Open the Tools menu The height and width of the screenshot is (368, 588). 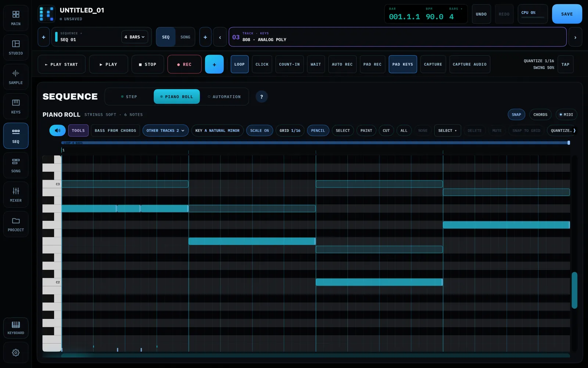[78, 131]
